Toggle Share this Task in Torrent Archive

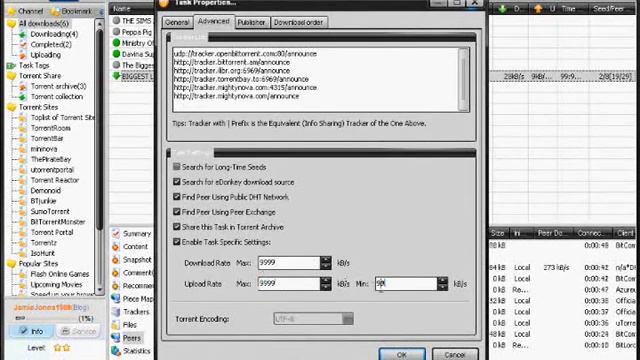pyautogui.click(x=177, y=227)
